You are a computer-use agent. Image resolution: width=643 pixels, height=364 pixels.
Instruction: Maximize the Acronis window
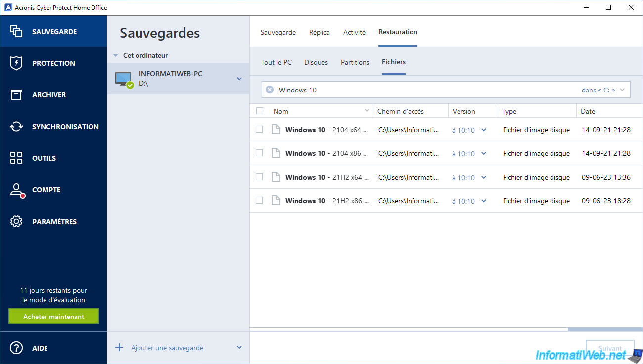click(608, 7)
